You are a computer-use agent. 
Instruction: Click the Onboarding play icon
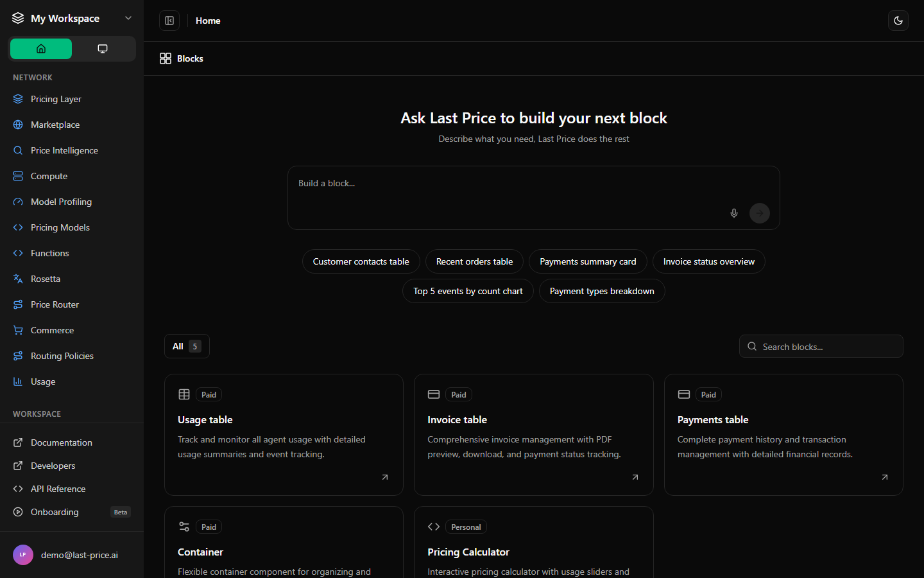[x=18, y=512]
